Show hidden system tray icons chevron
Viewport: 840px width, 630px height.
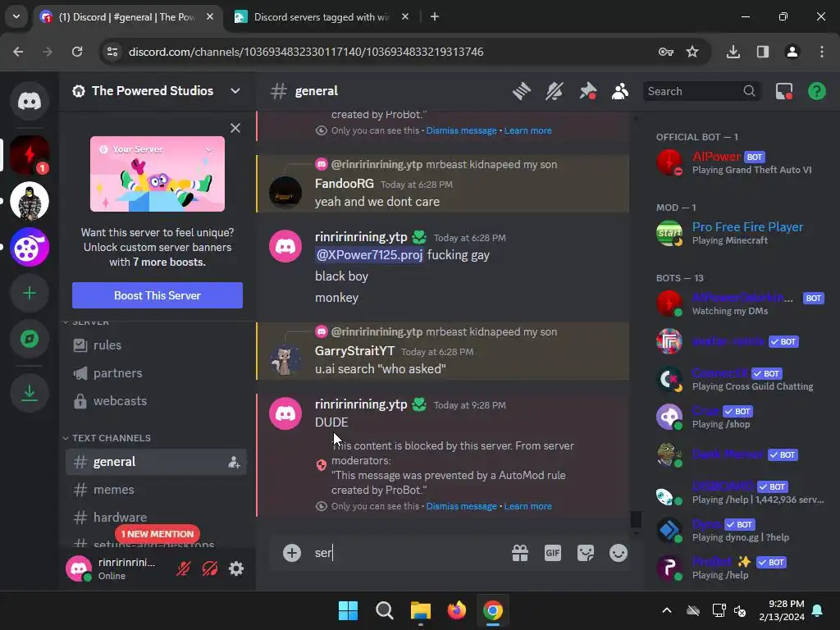coord(666,610)
